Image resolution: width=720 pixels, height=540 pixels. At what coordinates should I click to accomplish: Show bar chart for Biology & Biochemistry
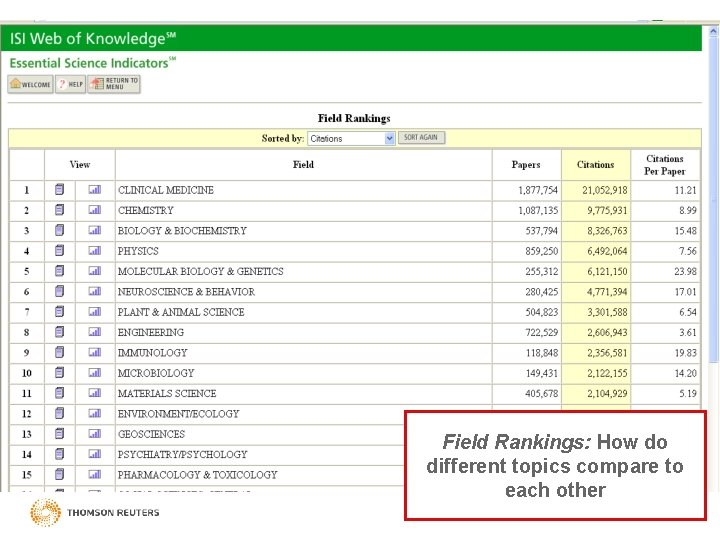coord(95,230)
